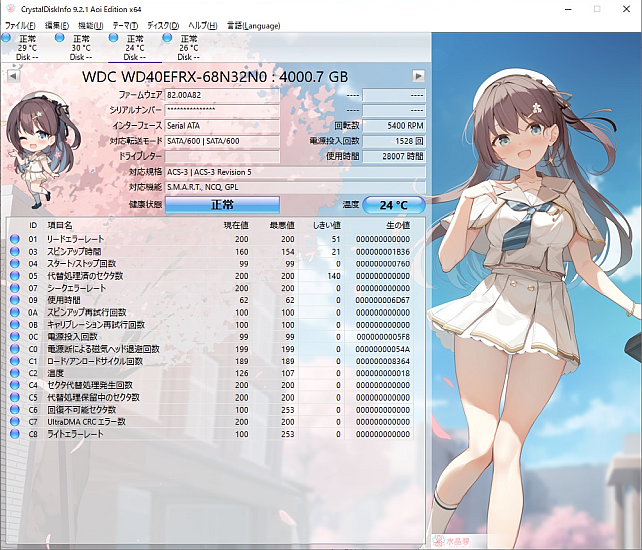This screenshot has width=642, height=550.
Task: Select the 29 °C disk tab
Action: [27, 48]
